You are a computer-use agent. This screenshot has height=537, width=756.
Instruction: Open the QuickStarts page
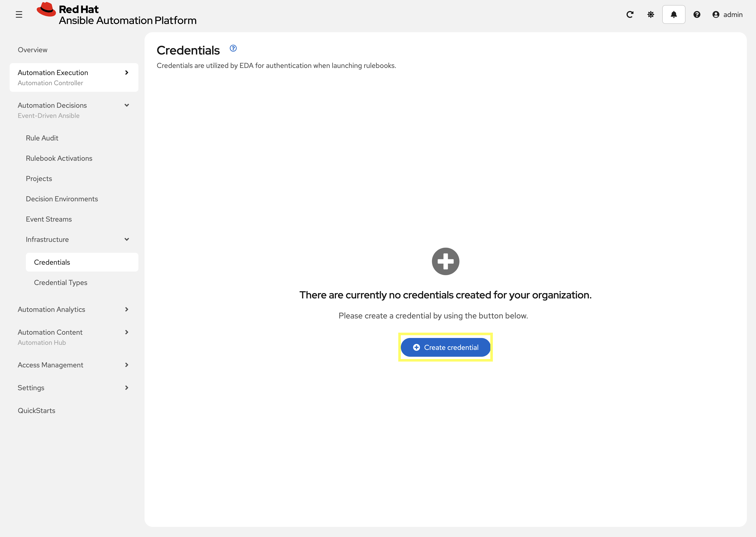click(36, 410)
